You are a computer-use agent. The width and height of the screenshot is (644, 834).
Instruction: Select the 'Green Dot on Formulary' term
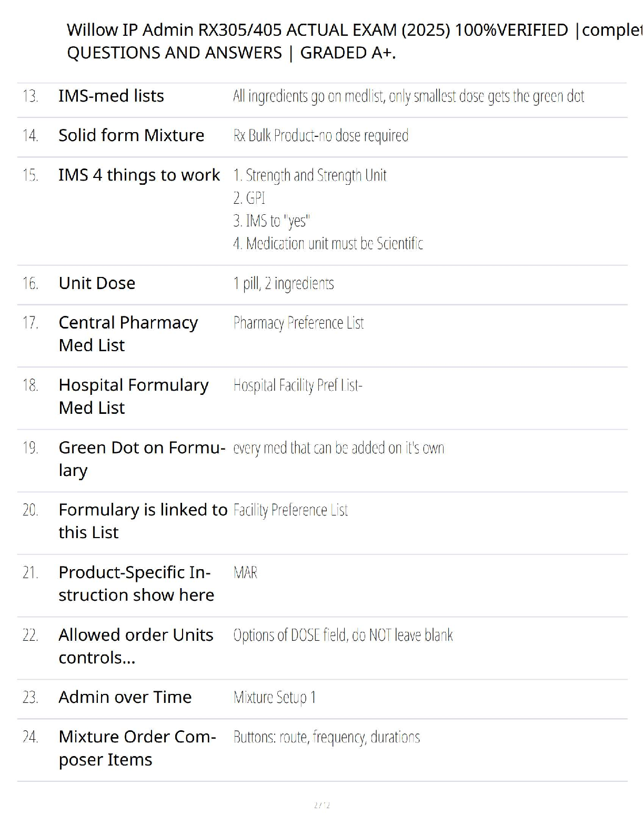142,459
